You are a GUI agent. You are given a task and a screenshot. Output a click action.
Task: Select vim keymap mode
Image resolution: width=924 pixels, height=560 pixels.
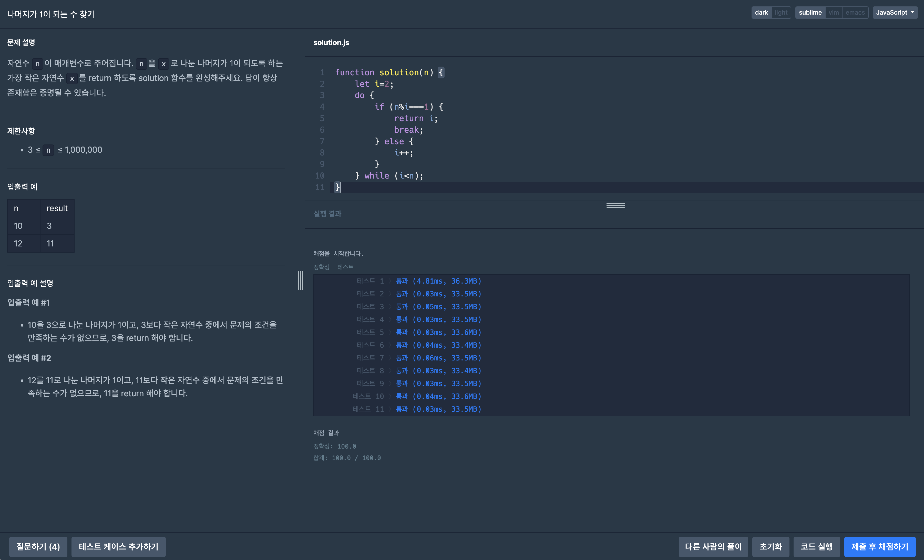click(834, 12)
